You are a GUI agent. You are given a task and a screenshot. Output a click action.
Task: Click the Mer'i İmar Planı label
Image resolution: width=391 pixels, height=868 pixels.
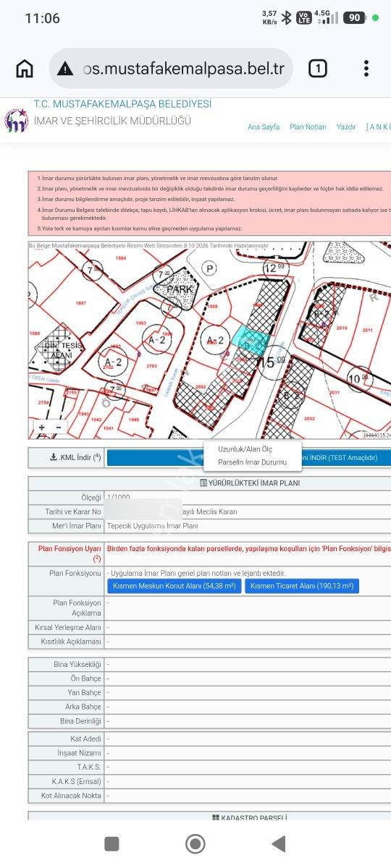pyautogui.click(x=76, y=526)
